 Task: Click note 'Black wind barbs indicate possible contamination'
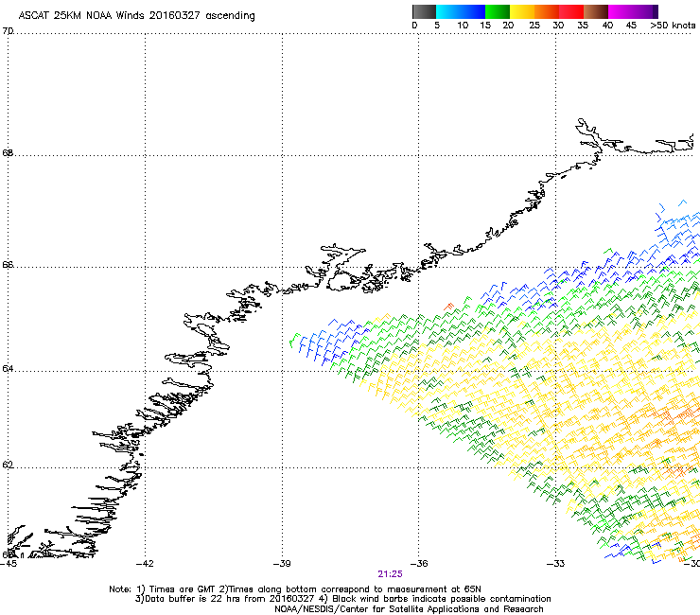click(x=442, y=599)
